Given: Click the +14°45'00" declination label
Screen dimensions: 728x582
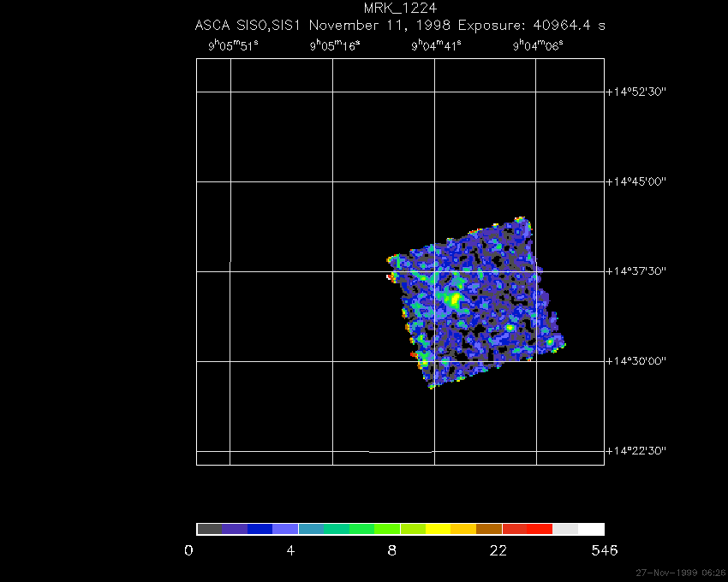Looking at the screenshot, I should click(636, 181).
